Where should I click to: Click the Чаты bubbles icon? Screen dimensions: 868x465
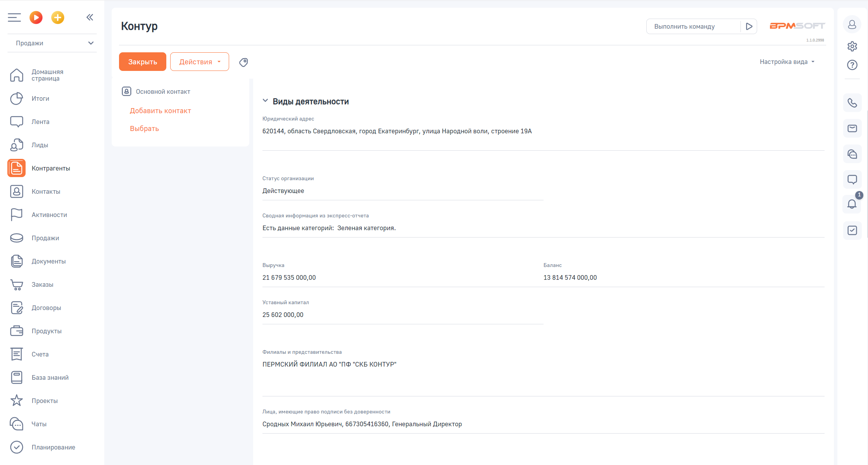click(17, 424)
